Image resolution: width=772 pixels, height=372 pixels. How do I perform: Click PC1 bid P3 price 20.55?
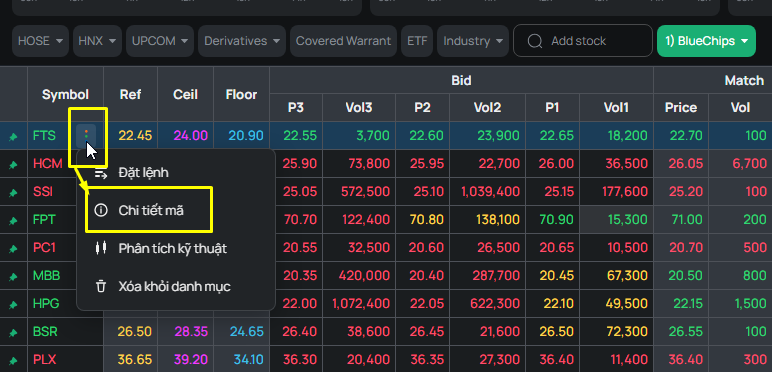[x=300, y=248]
